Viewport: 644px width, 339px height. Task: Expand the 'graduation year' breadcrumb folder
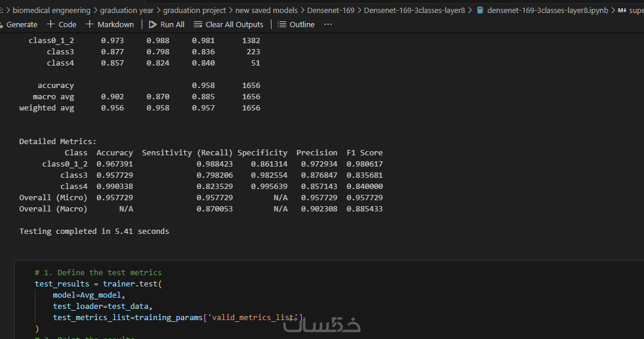[x=126, y=11]
